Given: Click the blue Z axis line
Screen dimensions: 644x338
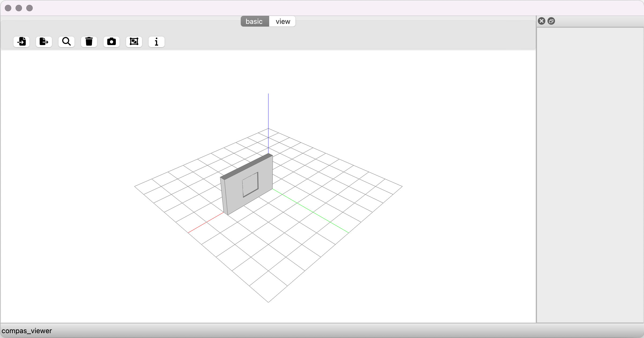Looking at the screenshot, I should tap(268, 113).
